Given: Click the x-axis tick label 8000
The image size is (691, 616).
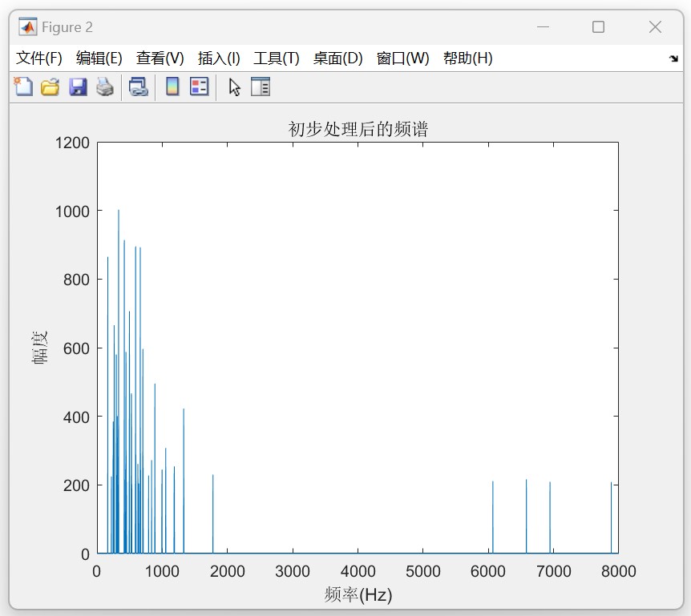Looking at the screenshot, I should pos(619,571).
